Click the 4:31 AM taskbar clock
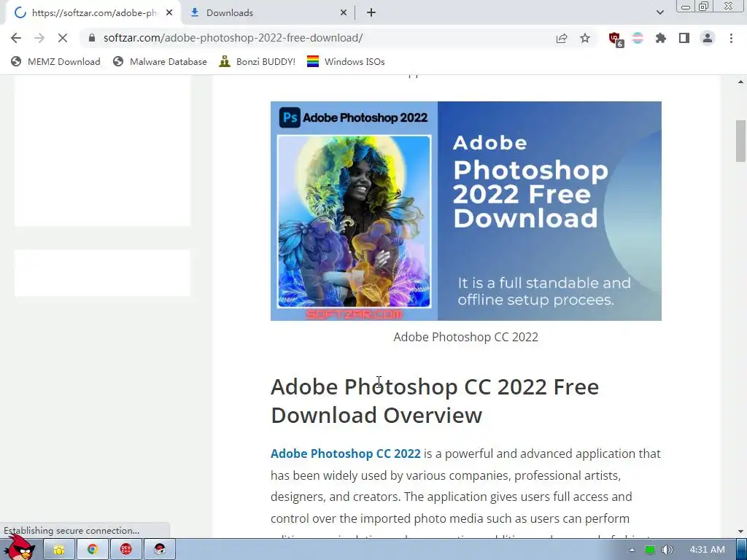This screenshot has width=747, height=560. [707, 550]
